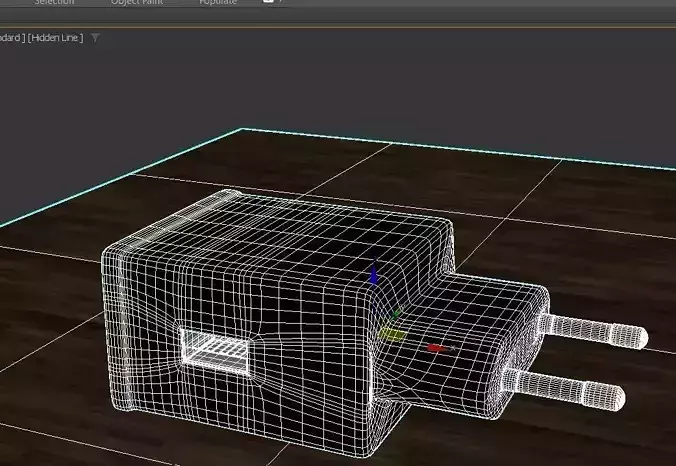Viewport: 676px width, 466px height.
Task: Click the viewport filter funnel icon
Action: point(95,38)
